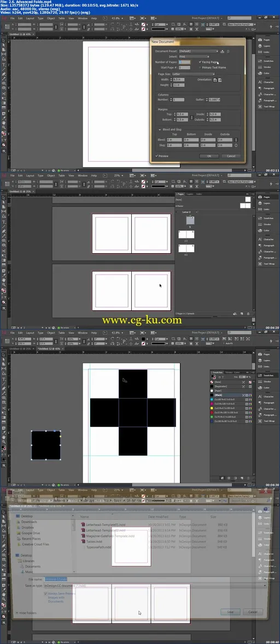Click Google Drive in Save dialog sidebar
Image resolution: width=280 pixels, height=644 pixels.
click(27, 533)
